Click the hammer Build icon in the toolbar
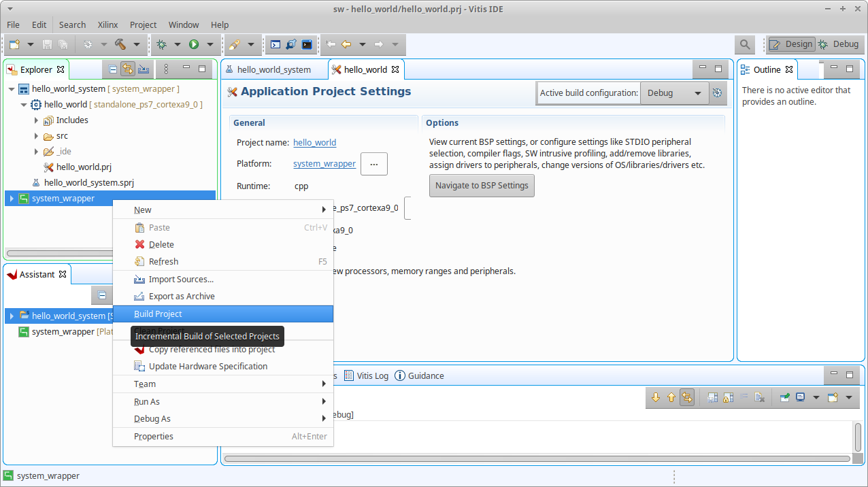868x487 pixels. click(x=120, y=44)
